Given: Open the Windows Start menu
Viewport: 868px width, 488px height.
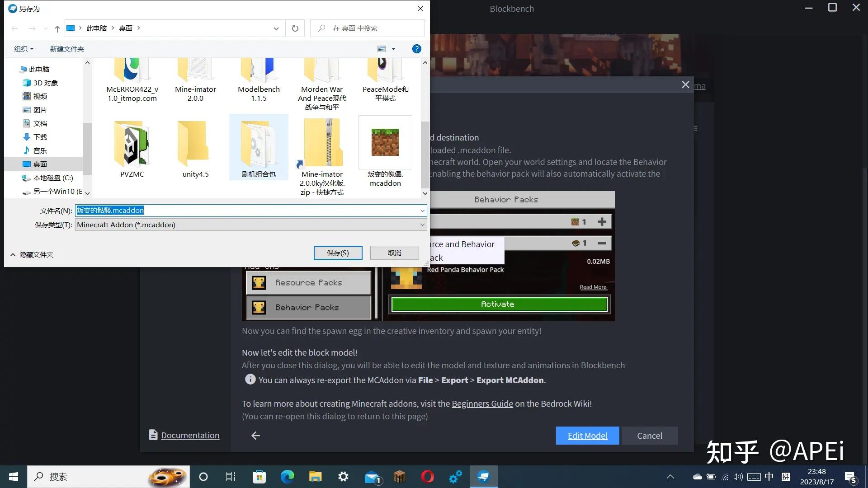Looking at the screenshot, I should [x=14, y=477].
